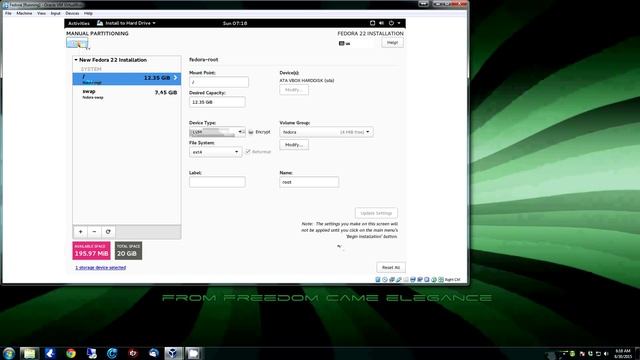
Task: Click the GNOME power icon in top bar
Action: click(x=391, y=23)
